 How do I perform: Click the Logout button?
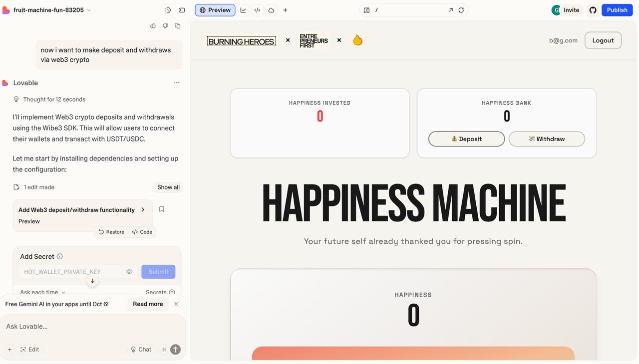coord(603,40)
